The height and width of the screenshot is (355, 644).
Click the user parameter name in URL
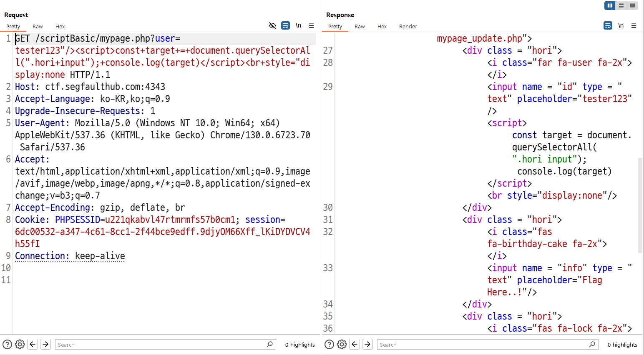pos(165,38)
